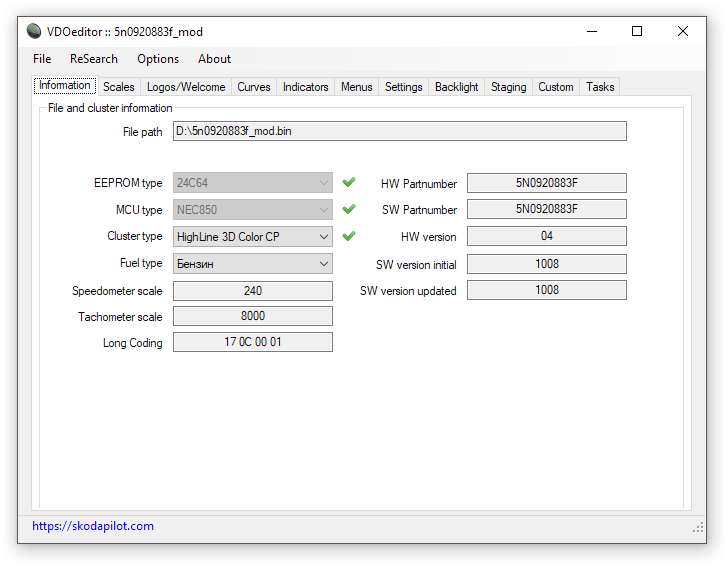
Task: Open the About menu
Action: 214,59
